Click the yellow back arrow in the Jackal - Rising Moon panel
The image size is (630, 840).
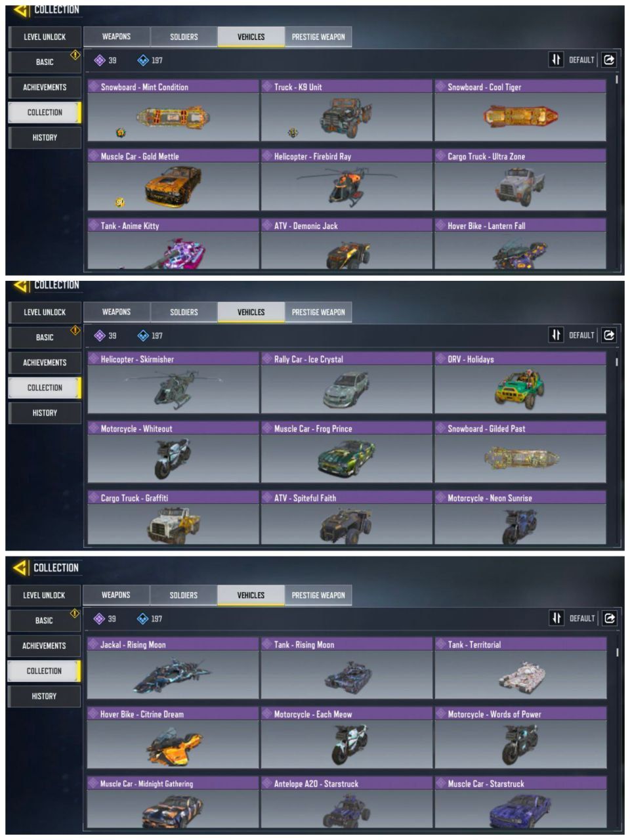[20, 568]
